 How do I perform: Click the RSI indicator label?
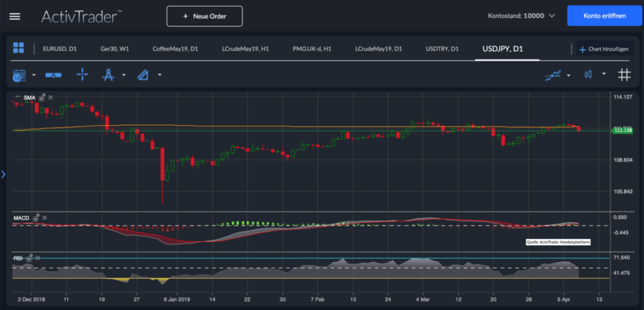click(19, 258)
